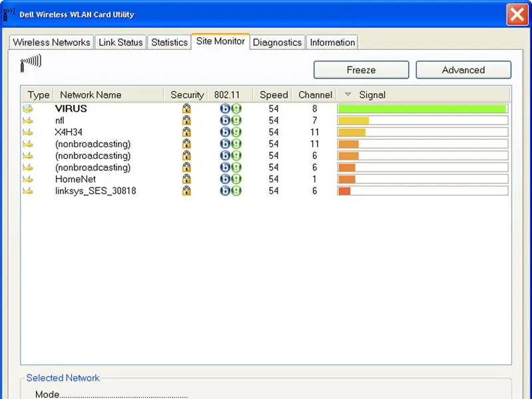Click the 802.11 b/g icon for nfl
The width and height of the screenshot is (532, 399).
click(x=231, y=120)
